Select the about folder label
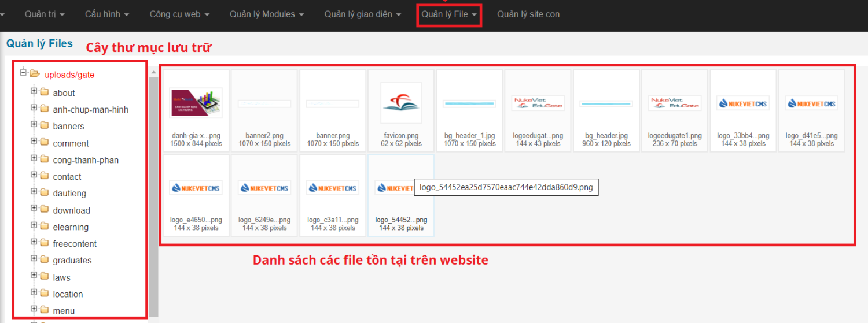This screenshot has width=868, height=323. (64, 92)
